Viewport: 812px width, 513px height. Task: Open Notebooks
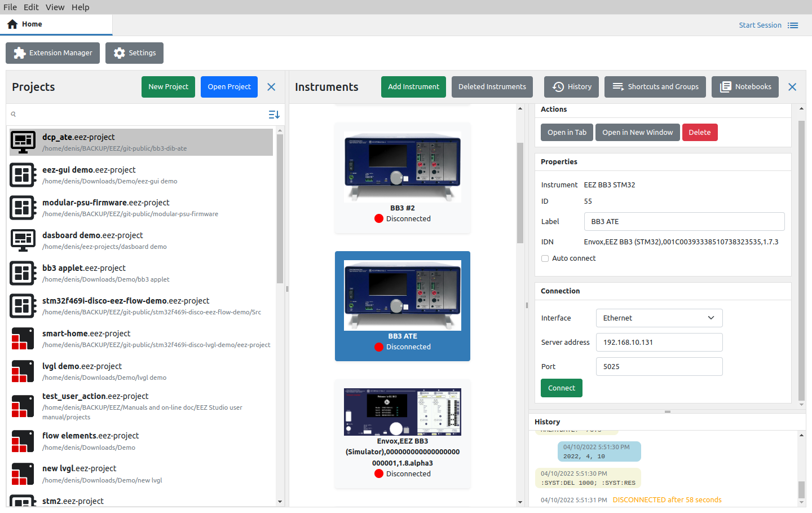tap(745, 87)
